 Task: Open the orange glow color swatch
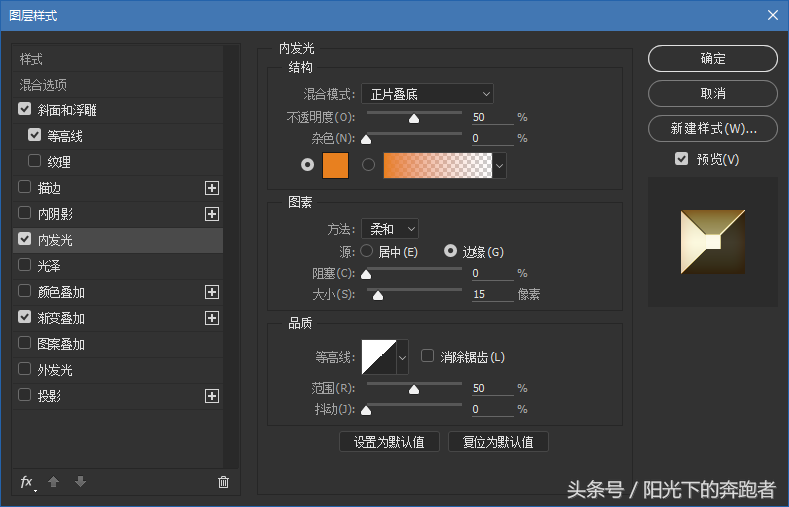click(x=335, y=165)
